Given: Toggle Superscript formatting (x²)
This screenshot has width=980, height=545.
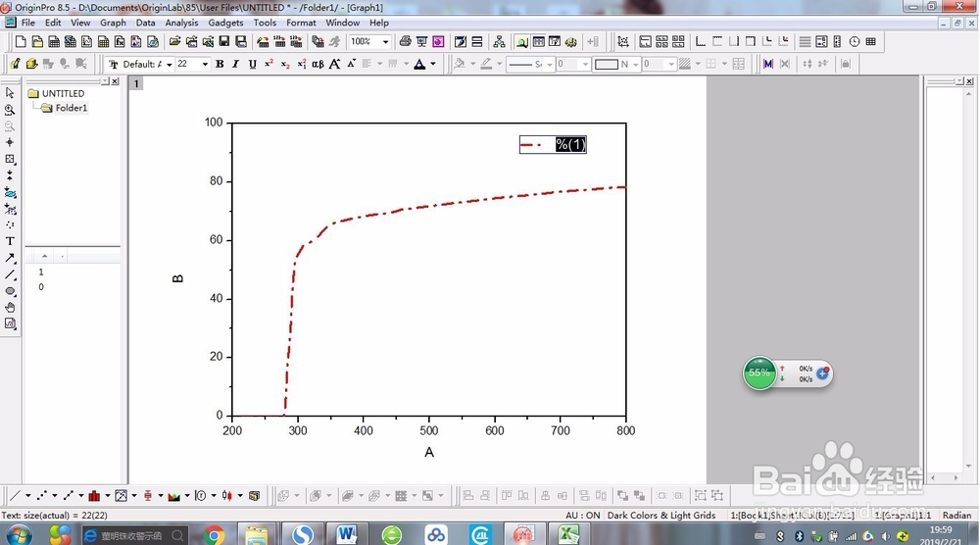Looking at the screenshot, I should (x=269, y=64).
